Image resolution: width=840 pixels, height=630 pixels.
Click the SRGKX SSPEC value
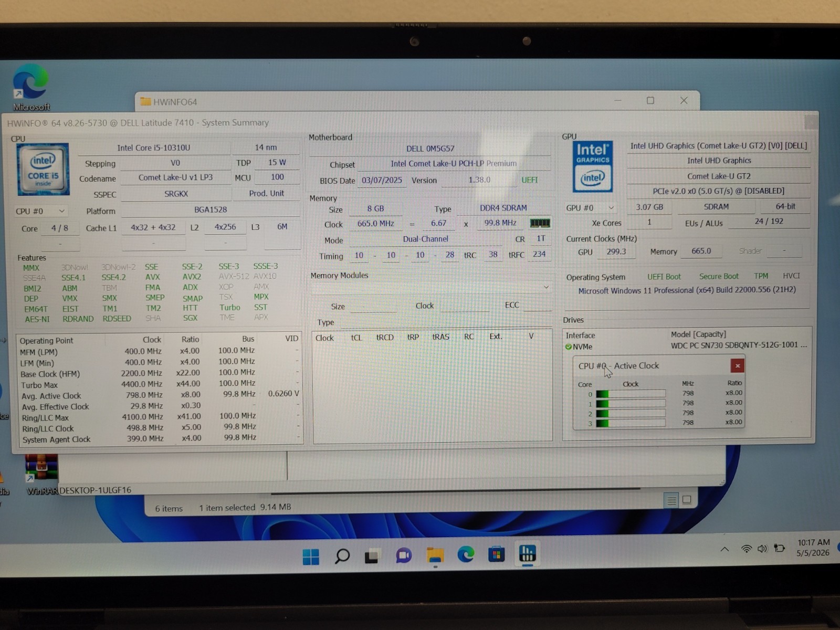point(176,194)
